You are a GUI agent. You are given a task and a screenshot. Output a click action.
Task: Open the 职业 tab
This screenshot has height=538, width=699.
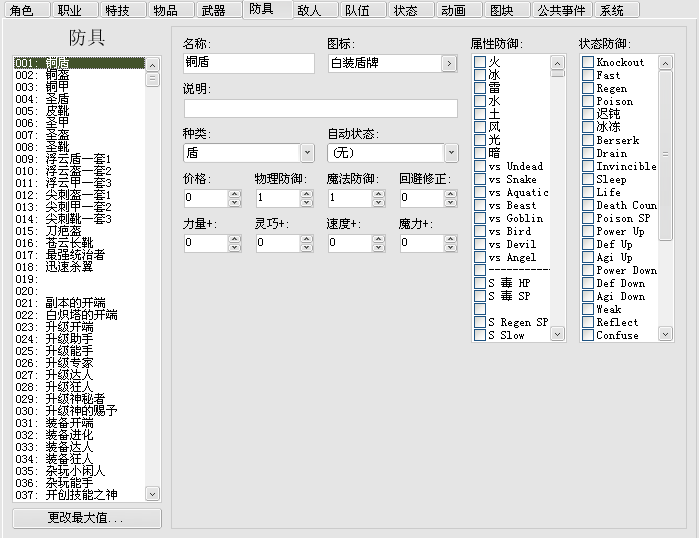point(75,10)
